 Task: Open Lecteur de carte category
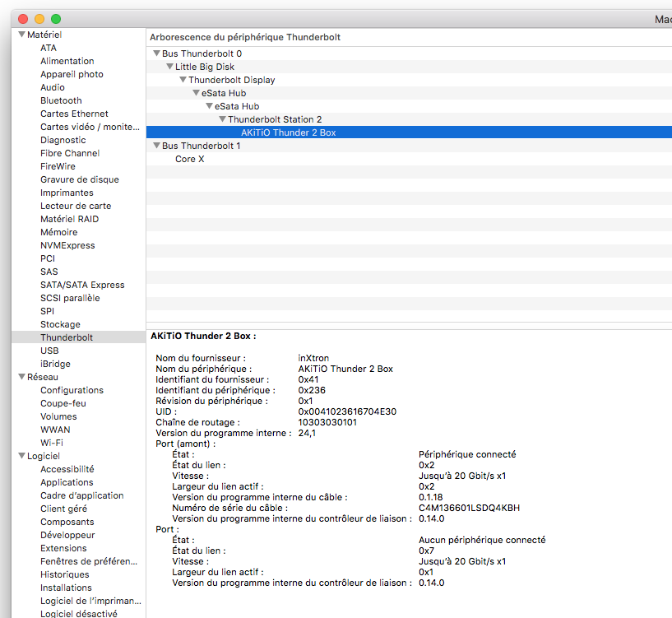(76, 206)
